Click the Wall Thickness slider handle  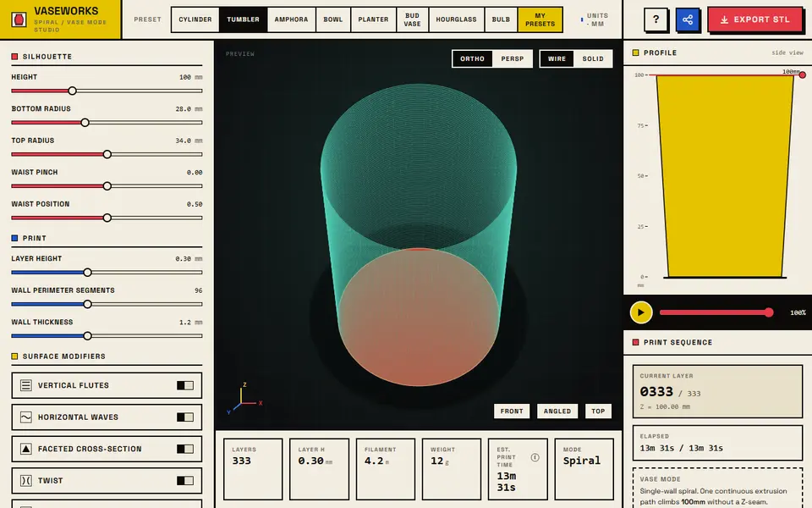click(x=87, y=336)
